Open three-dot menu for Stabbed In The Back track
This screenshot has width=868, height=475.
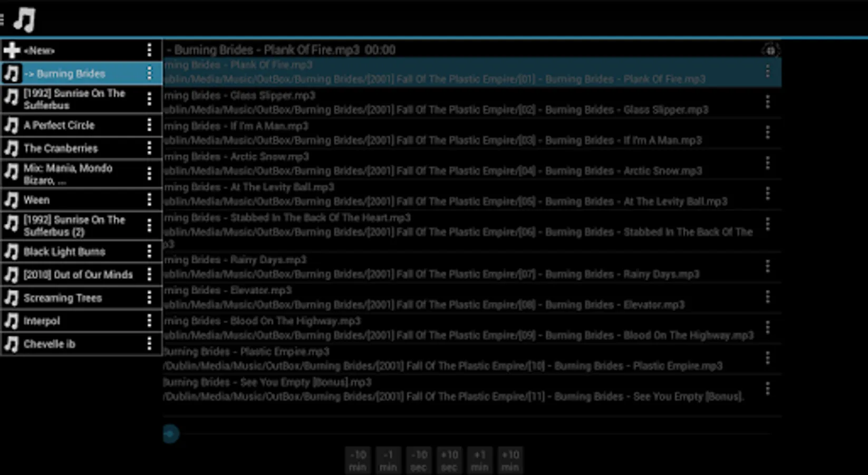[768, 224]
